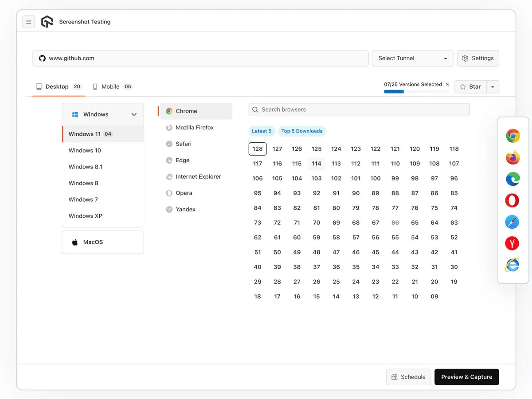Select Chrome version 51

[258, 252]
